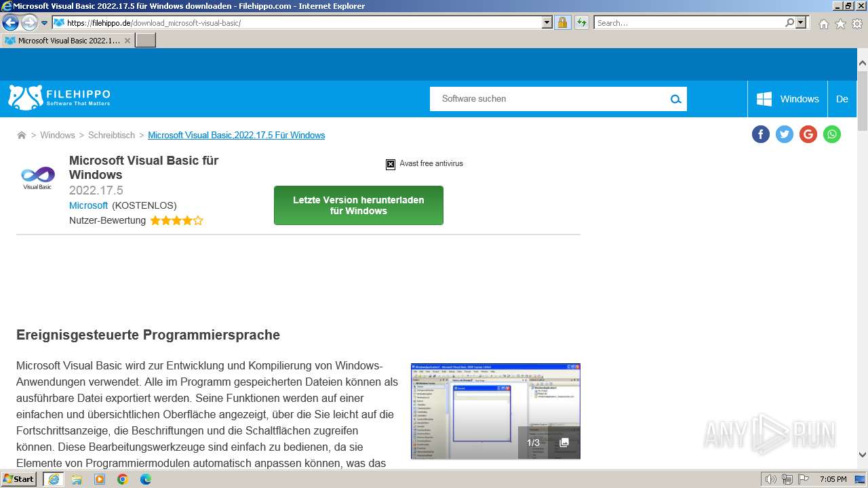Open the Visual Basic screenshot thumbnail
The width and height of the screenshot is (868, 488).
(496, 411)
